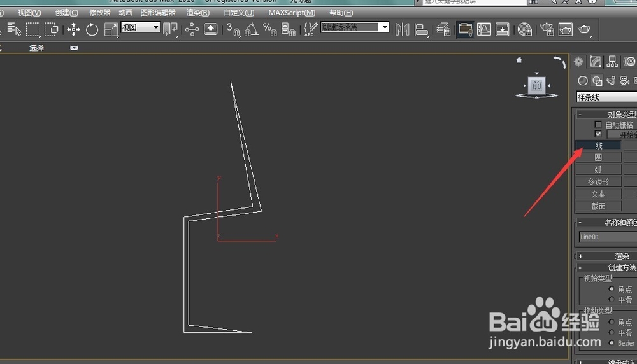Open the 视图(V) menu
The width and height of the screenshot is (637, 364).
click(29, 13)
